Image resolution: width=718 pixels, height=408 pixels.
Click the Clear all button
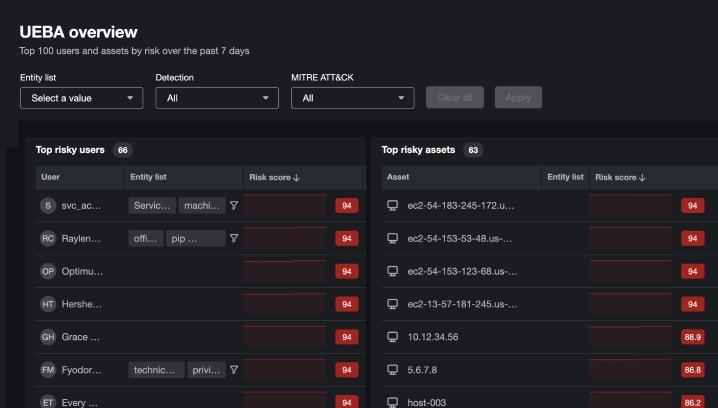[x=455, y=98]
